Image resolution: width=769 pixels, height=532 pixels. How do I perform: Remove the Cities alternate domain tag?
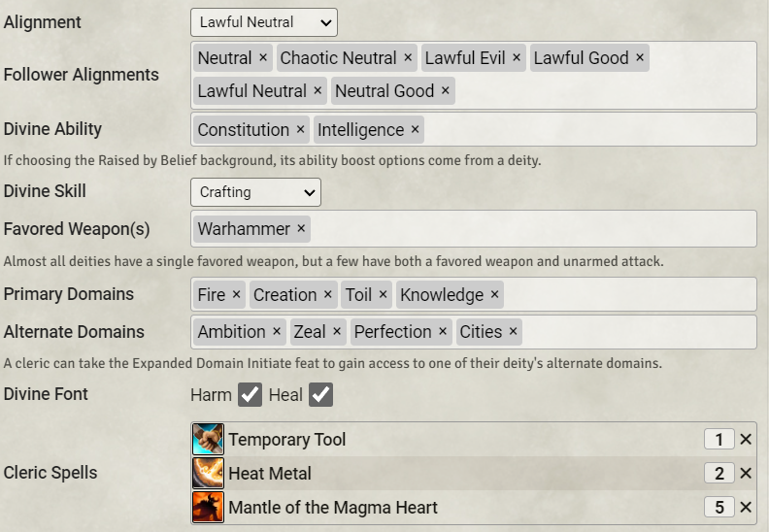pos(513,332)
